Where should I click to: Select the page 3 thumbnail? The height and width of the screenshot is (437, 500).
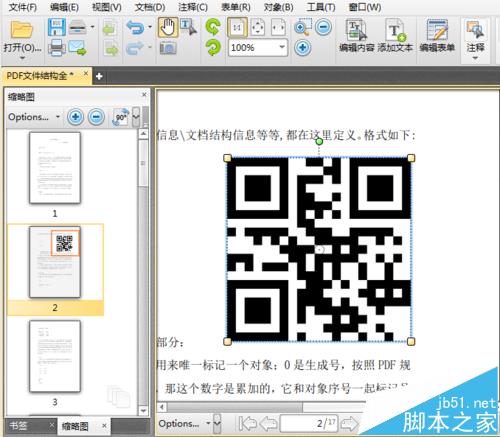point(55,356)
